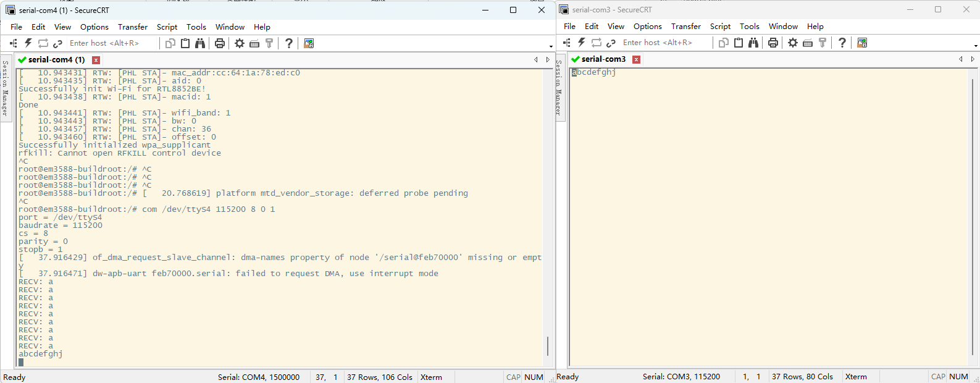Click Find binoculars icon in serial-com4 window
980x383 pixels.
pyautogui.click(x=200, y=43)
